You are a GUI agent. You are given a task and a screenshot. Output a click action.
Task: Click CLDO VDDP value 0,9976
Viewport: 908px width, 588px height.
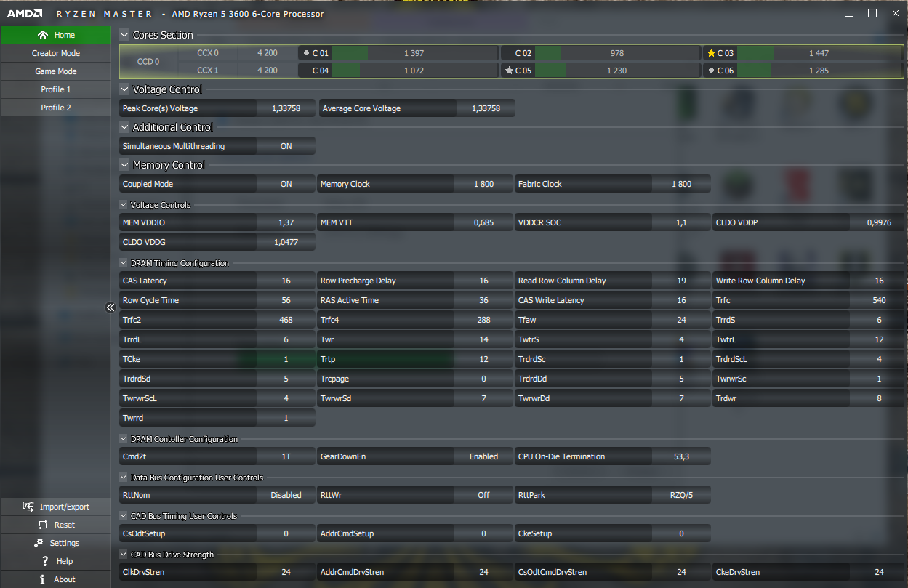pos(879,222)
